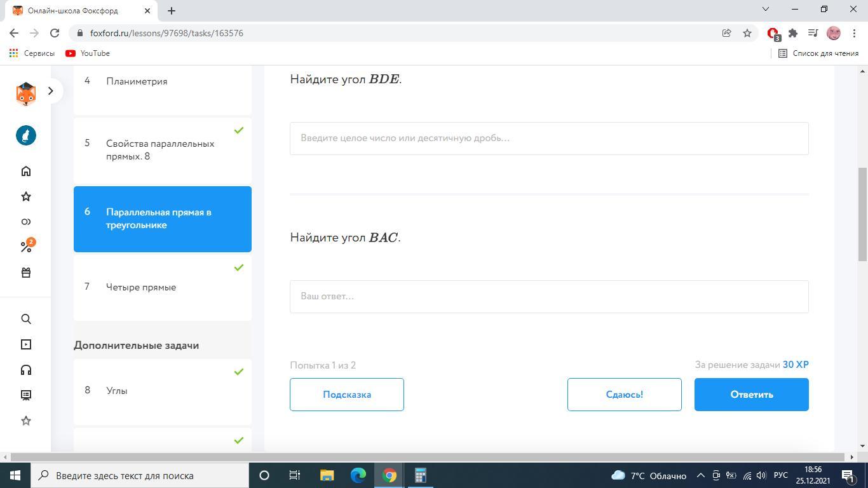Expand the Foxford sidebar with the chevron

point(51,91)
